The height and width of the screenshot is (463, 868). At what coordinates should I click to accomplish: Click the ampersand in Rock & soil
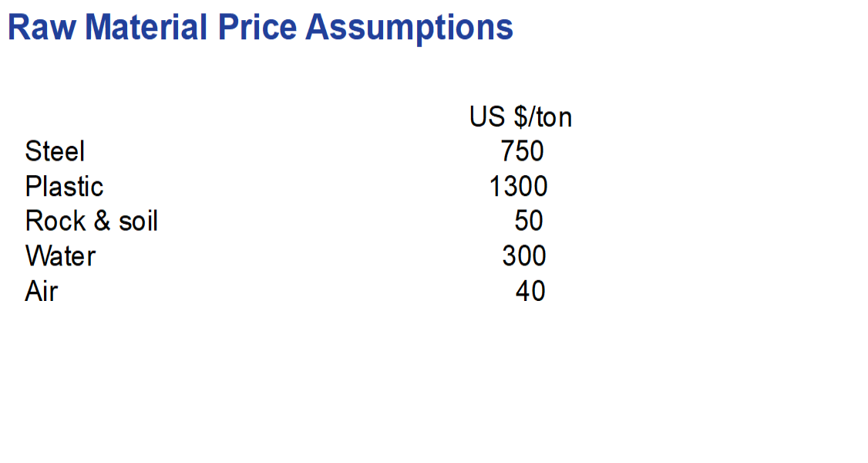[103, 221]
